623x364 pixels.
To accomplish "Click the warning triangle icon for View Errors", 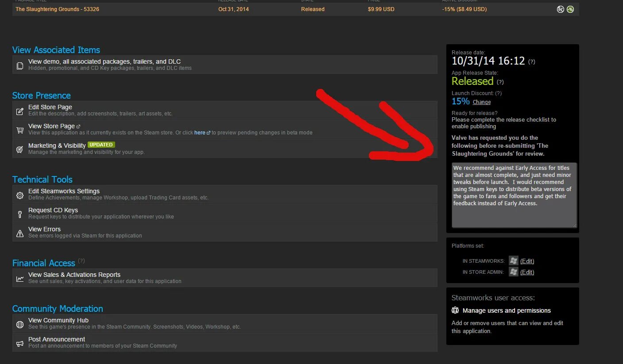I will pyautogui.click(x=20, y=233).
